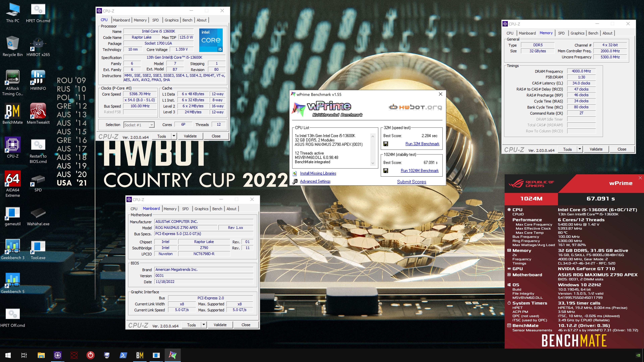
Task: Click the Windows Start button
Action: point(8,355)
